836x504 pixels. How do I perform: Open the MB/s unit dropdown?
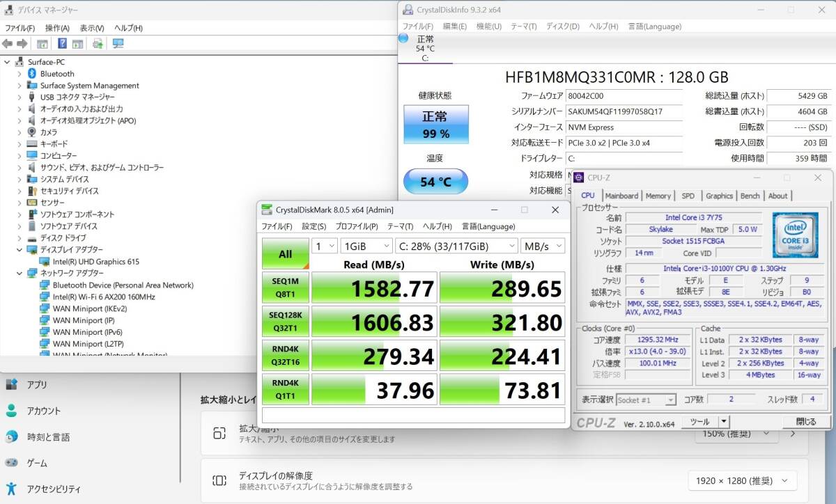(543, 246)
